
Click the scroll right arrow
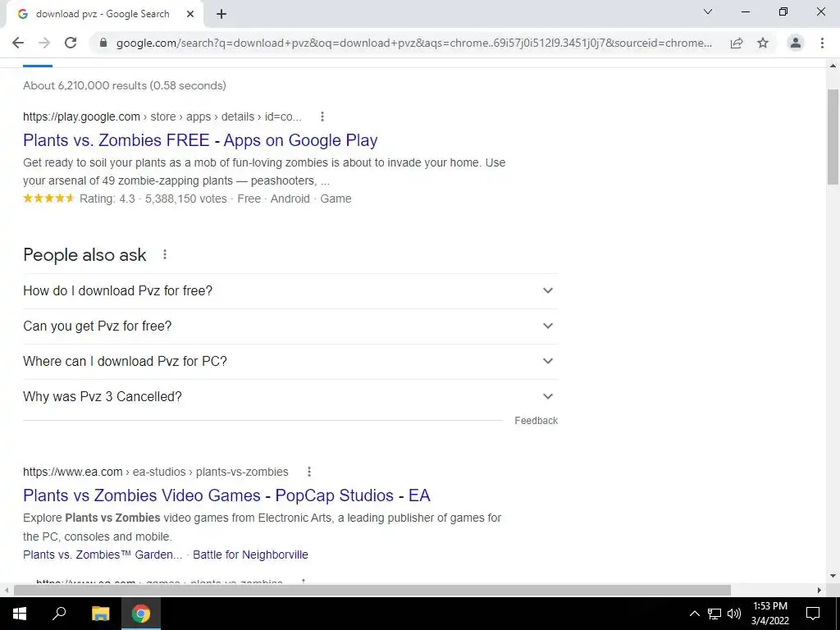[819, 590]
